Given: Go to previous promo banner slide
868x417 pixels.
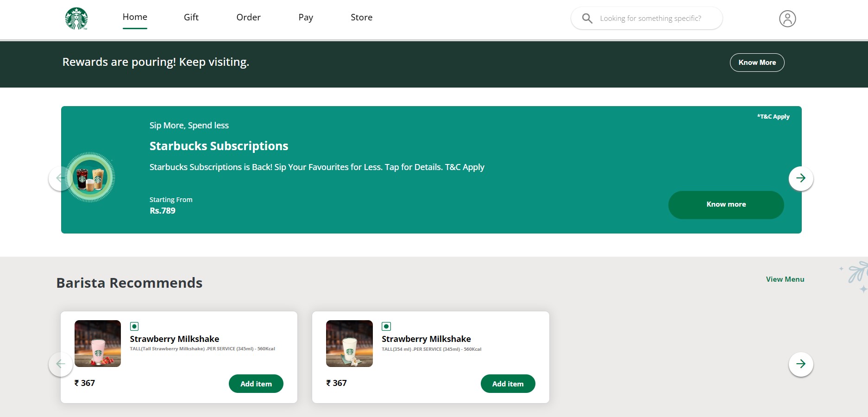Looking at the screenshot, I should [x=58, y=178].
